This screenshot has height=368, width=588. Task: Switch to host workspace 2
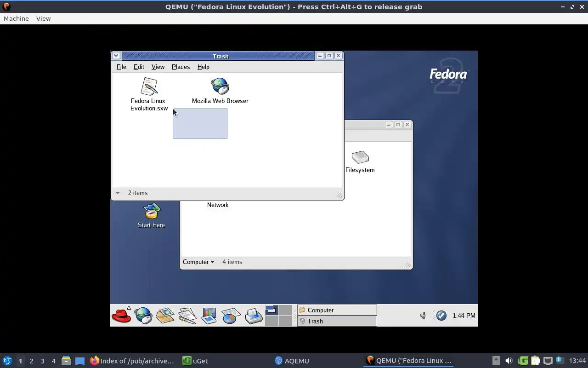31,361
